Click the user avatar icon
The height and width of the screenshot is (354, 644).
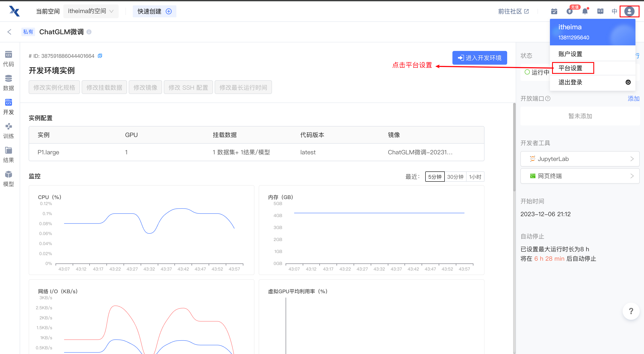pos(629,11)
